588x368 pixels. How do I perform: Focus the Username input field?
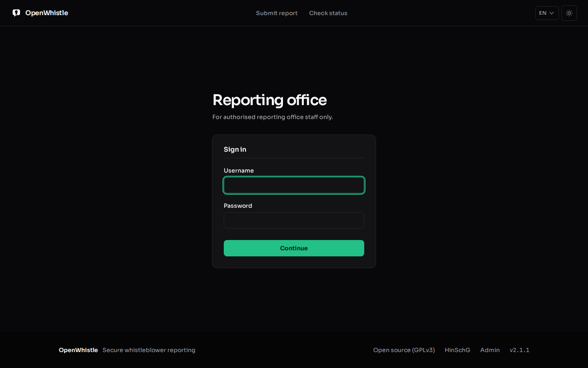pos(294,185)
